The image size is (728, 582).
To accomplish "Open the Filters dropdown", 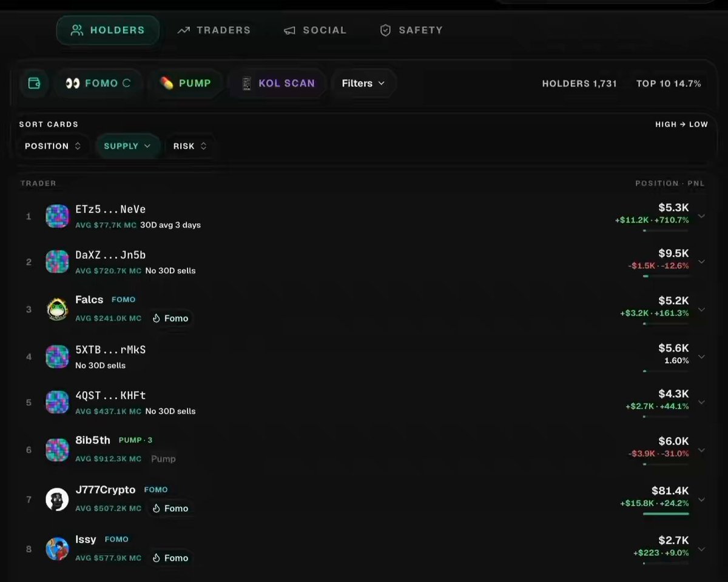I will pos(363,83).
